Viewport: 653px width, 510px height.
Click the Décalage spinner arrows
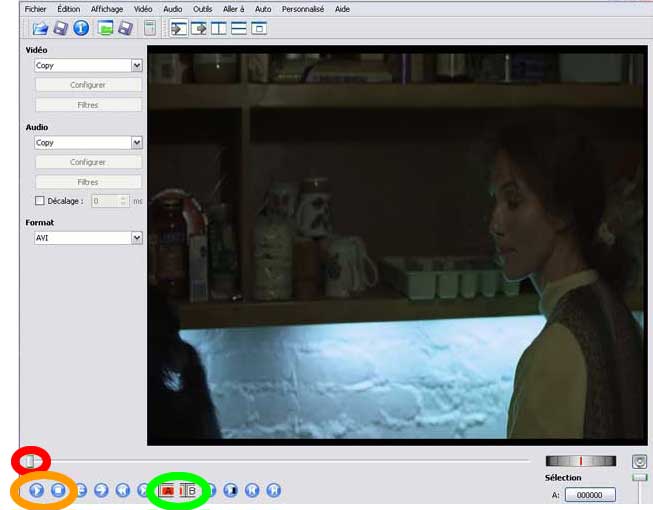[124, 201]
